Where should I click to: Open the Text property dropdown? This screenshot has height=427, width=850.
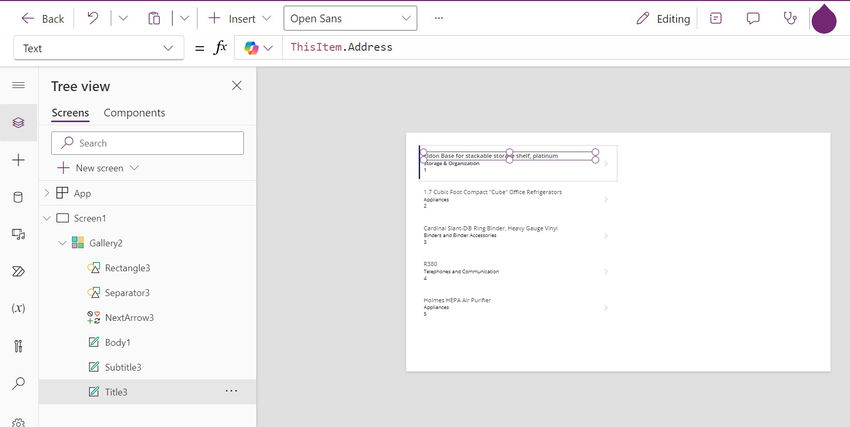[x=98, y=48]
